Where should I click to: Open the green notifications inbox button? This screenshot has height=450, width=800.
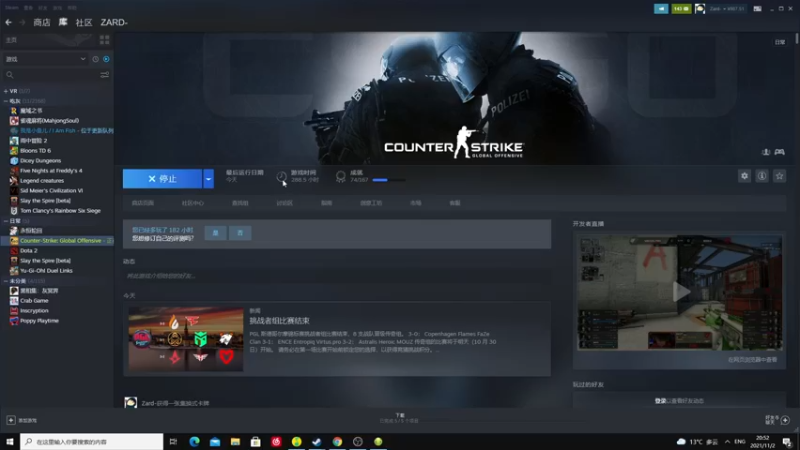(681, 9)
